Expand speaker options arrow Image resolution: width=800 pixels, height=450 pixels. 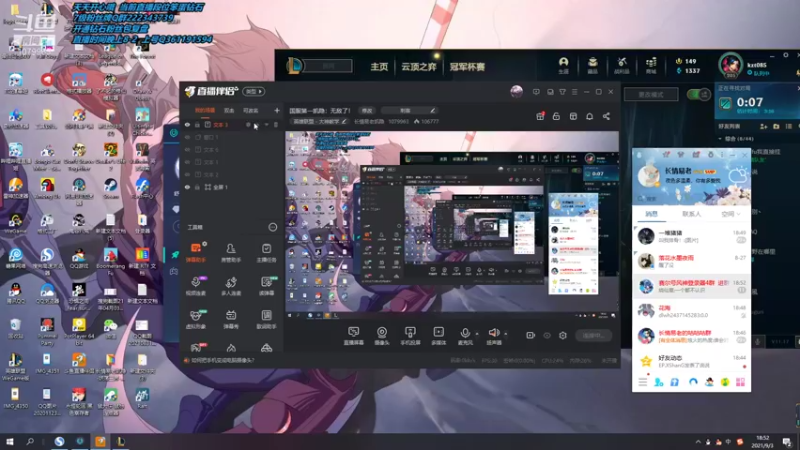pyautogui.click(x=506, y=334)
